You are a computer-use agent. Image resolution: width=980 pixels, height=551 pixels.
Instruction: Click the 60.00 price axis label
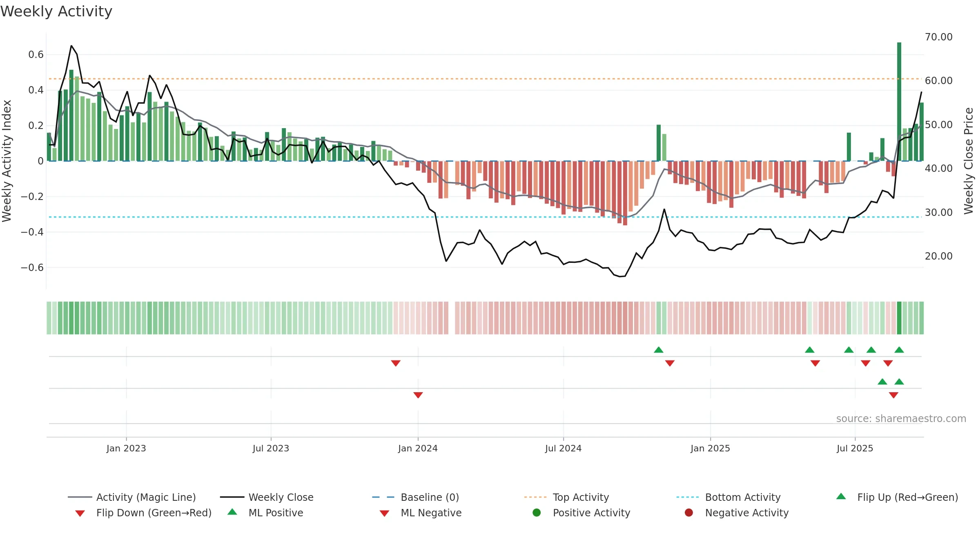point(939,80)
